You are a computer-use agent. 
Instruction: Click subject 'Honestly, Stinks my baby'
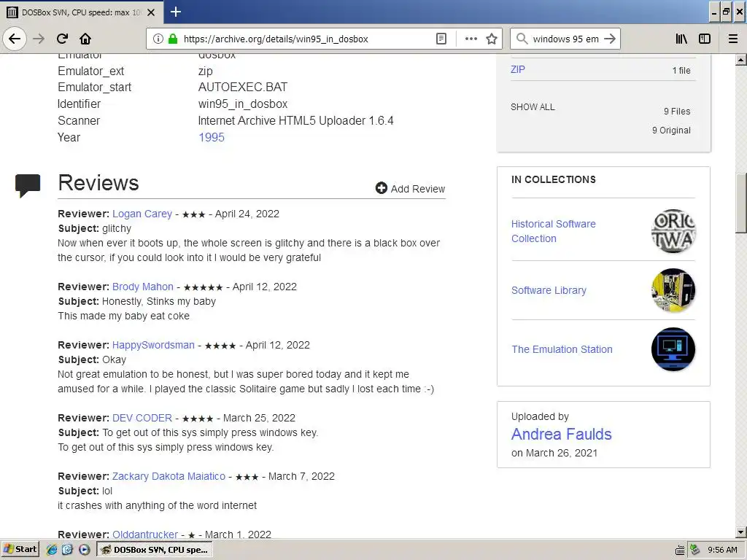(159, 301)
